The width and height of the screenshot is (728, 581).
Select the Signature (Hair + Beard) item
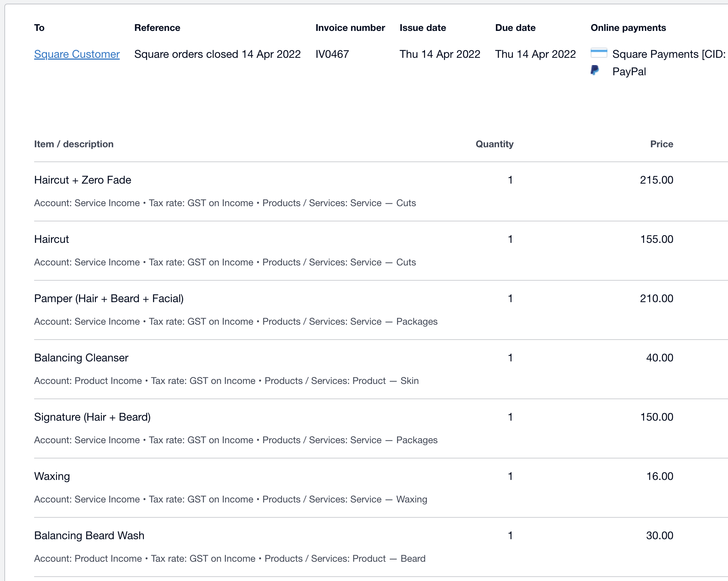click(x=92, y=417)
